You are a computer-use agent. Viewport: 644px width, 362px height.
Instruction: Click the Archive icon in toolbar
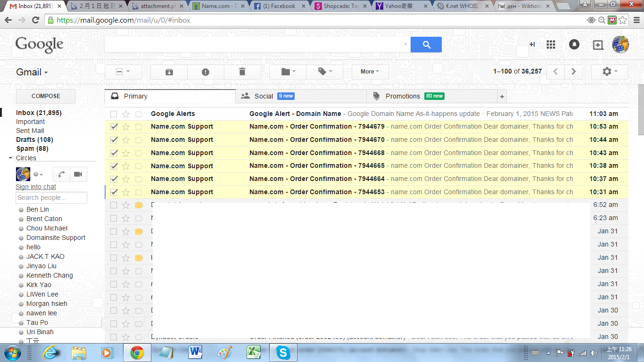pos(169,72)
